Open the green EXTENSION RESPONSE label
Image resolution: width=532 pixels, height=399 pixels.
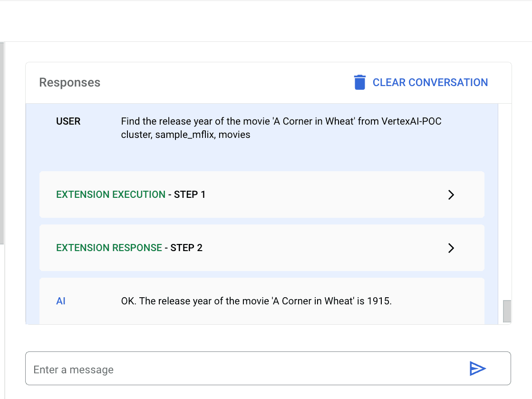pos(109,248)
